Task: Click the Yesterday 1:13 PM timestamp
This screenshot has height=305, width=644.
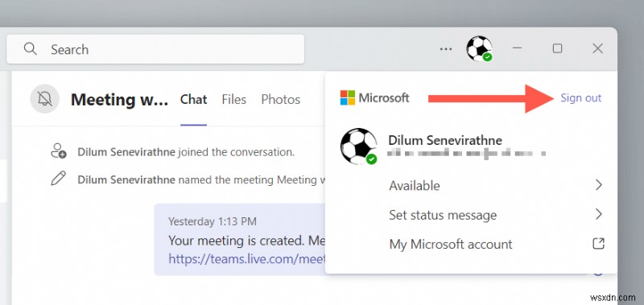Action: pos(213,221)
